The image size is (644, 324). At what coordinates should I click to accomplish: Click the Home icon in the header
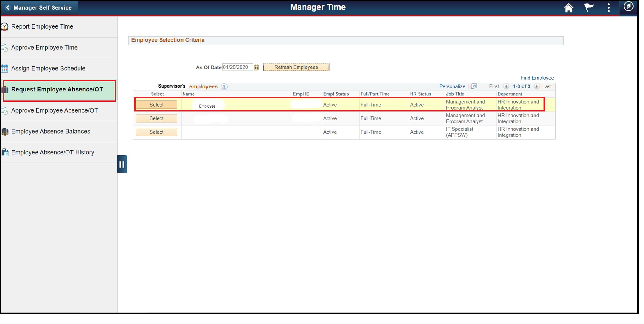[569, 8]
